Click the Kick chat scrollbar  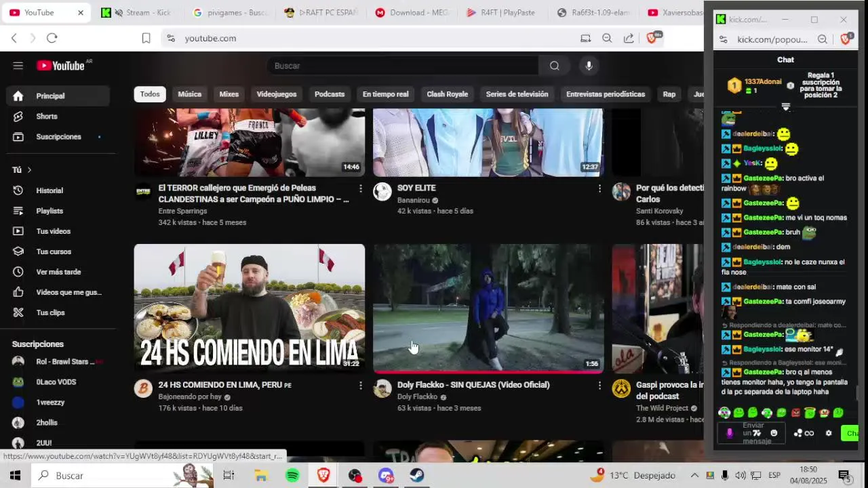(857, 393)
